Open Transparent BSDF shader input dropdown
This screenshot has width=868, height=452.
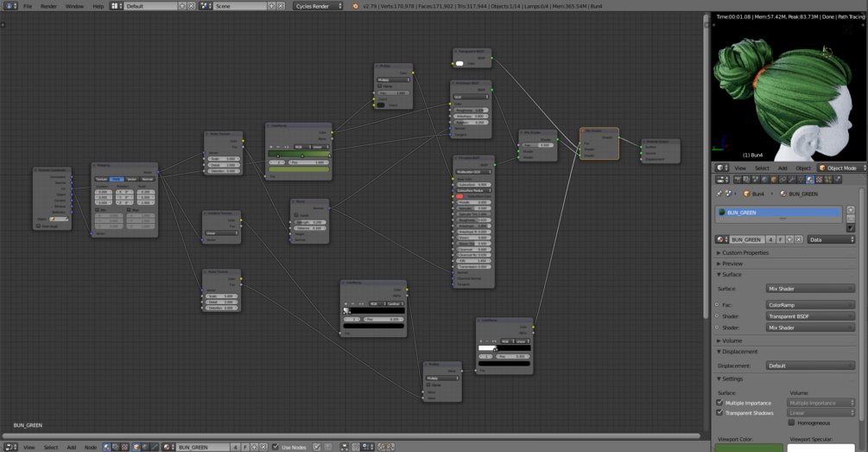point(810,316)
